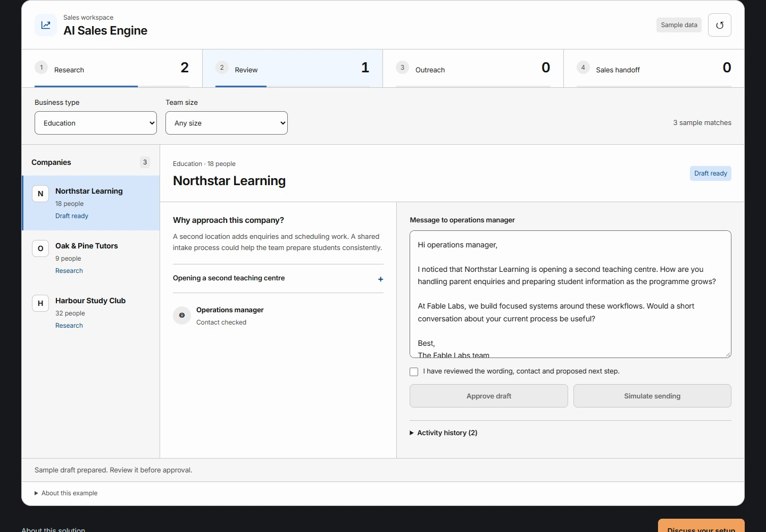Click into the message to operations manager textarea
Viewport: 766px width, 532px height.
[570, 294]
